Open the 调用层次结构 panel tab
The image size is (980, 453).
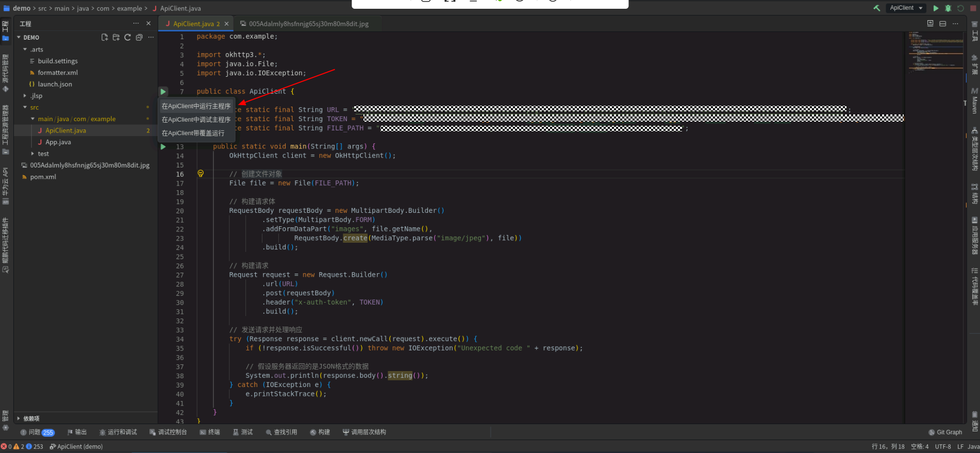coord(364,432)
